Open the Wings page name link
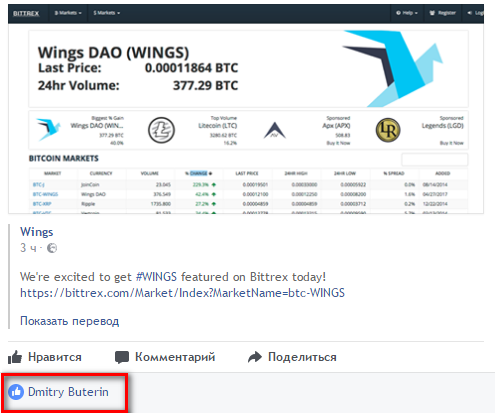The width and height of the screenshot is (495, 413). (x=37, y=232)
